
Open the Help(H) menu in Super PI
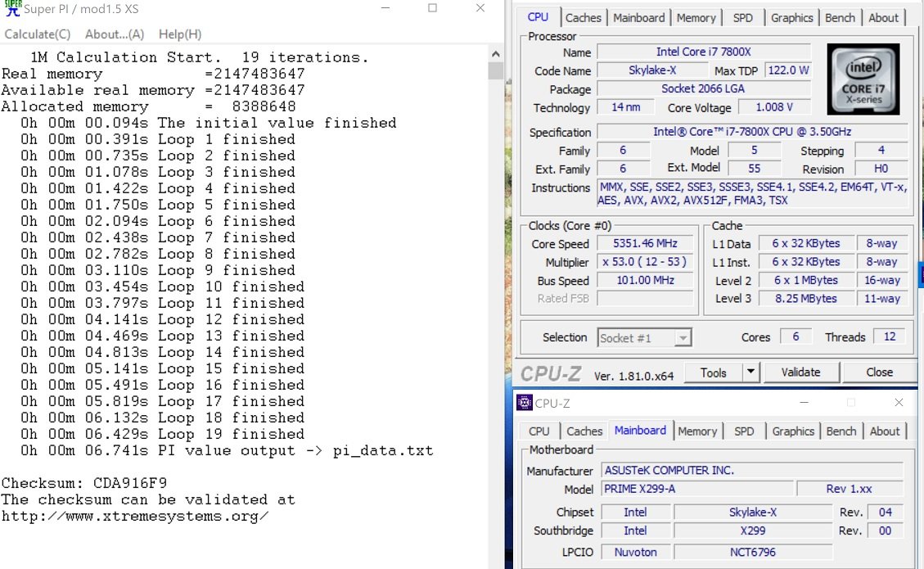180,34
